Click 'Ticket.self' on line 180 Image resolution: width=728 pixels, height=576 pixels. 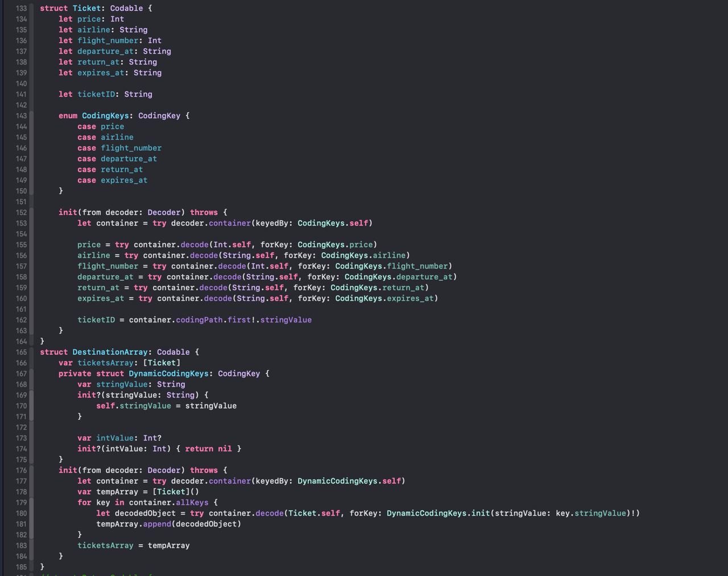point(315,514)
